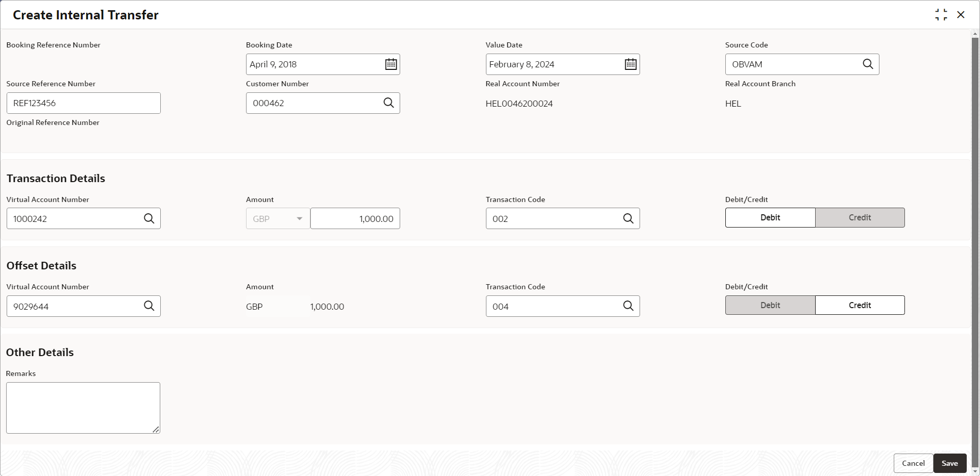Open Transaction Code 002 lookup
The width and height of the screenshot is (980, 476).
tap(628, 218)
